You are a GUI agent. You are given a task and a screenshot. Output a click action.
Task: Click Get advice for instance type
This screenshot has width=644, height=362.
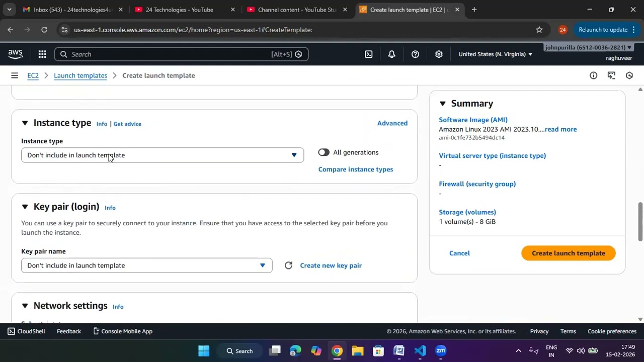[x=127, y=124]
